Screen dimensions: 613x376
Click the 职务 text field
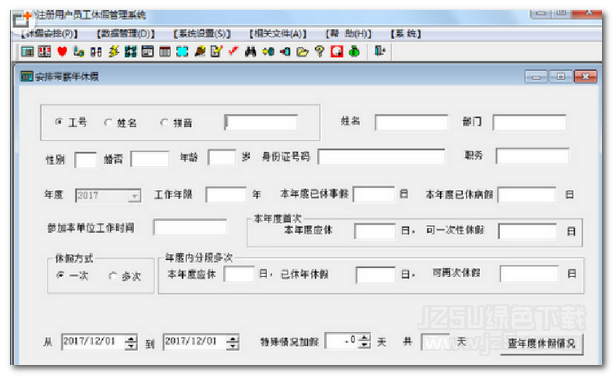532,156
